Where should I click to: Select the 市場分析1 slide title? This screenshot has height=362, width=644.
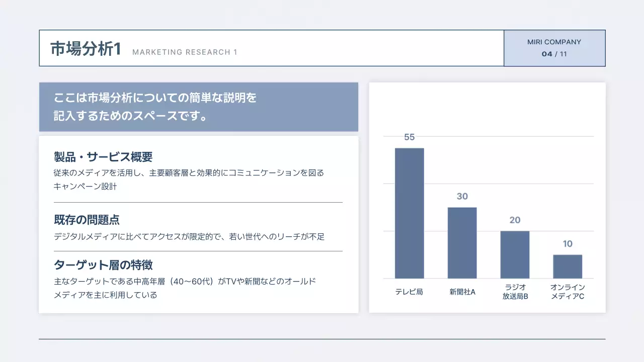tap(85, 48)
